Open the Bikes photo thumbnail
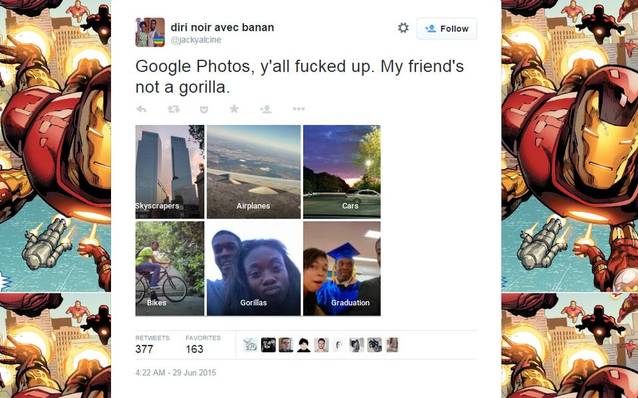This screenshot has width=638, height=398. tap(170, 269)
